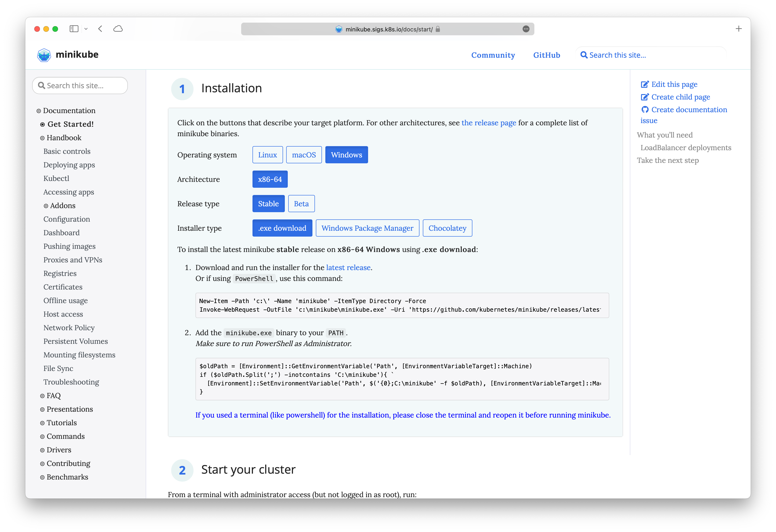Click the GitHub icon beside Create documentation issue
The image size is (776, 532).
tap(645, 109)
